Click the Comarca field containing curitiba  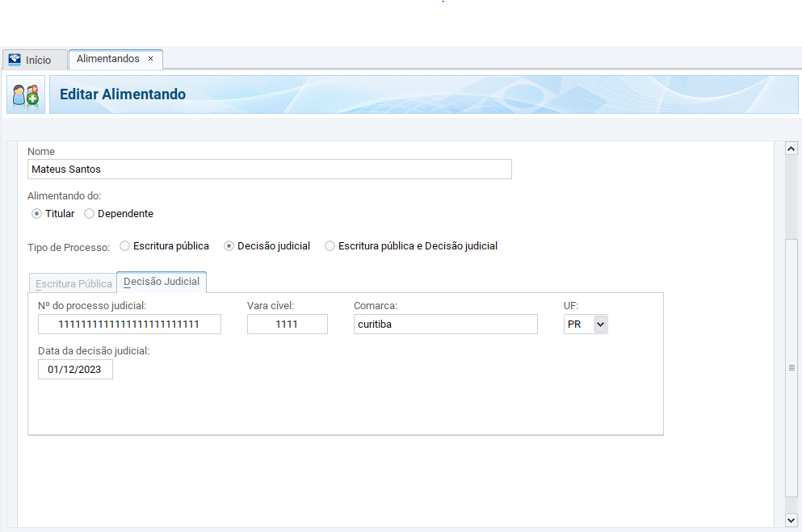point(445,324)
